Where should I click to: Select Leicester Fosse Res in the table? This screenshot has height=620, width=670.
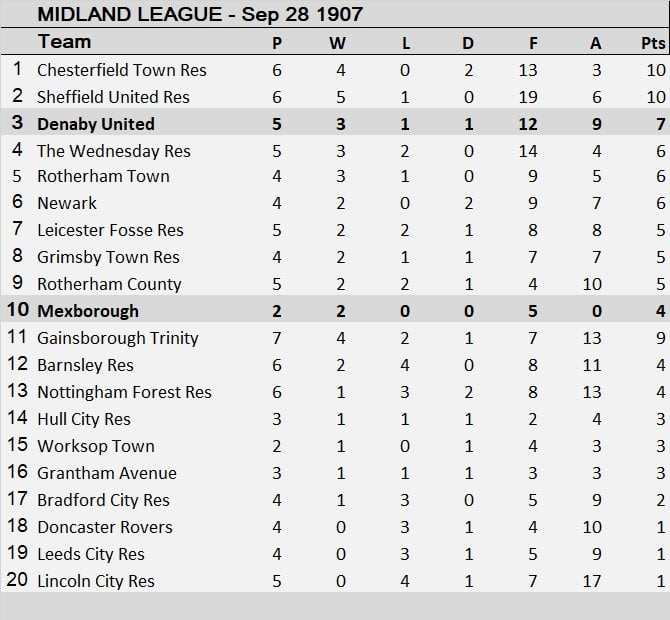point(110,230)
